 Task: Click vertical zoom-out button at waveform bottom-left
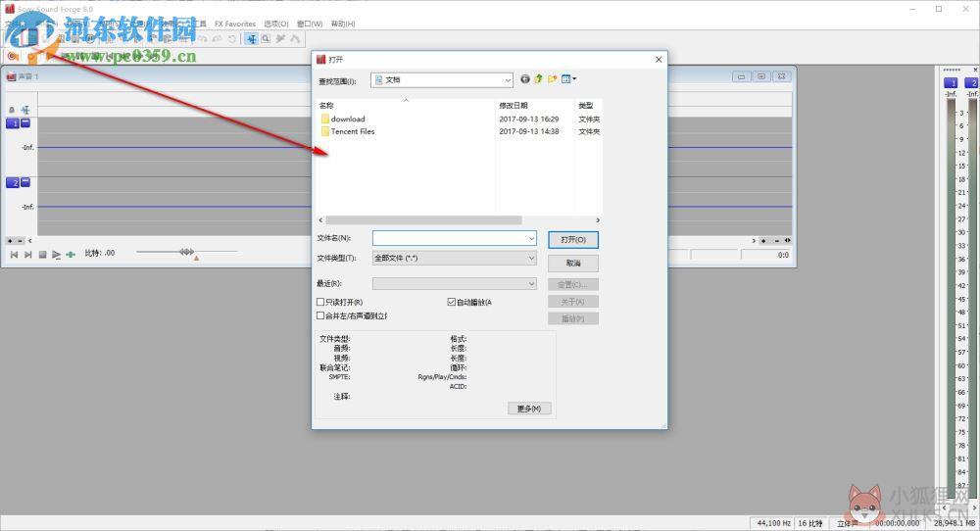[x=20, y=240]
